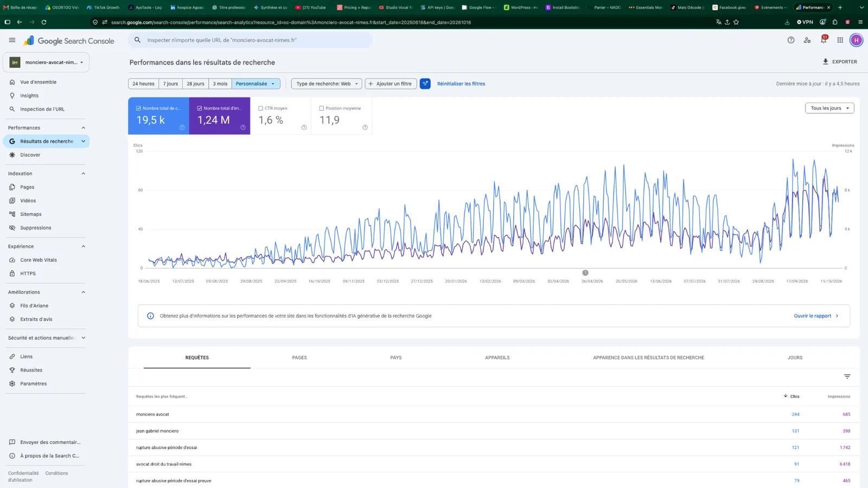Click the annotation marker on chart axis
Image resolution: width=868 pixels, height=488 pixels.
(x=585, y=273)
